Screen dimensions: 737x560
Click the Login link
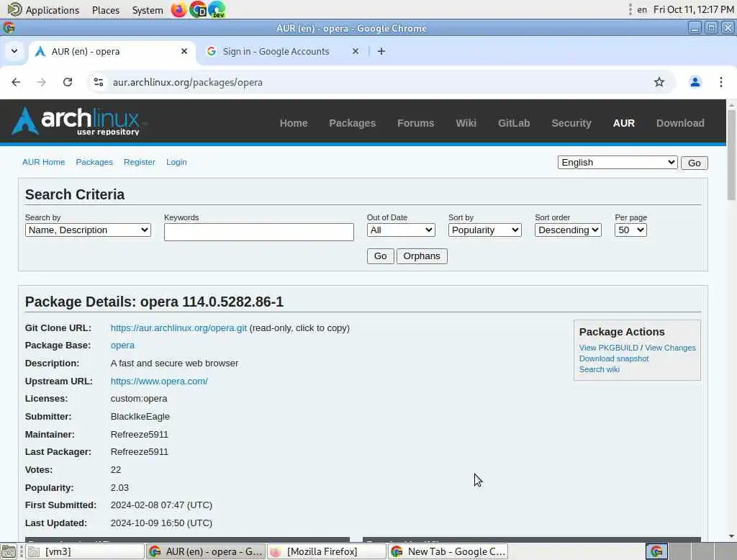tap(176, 162)
